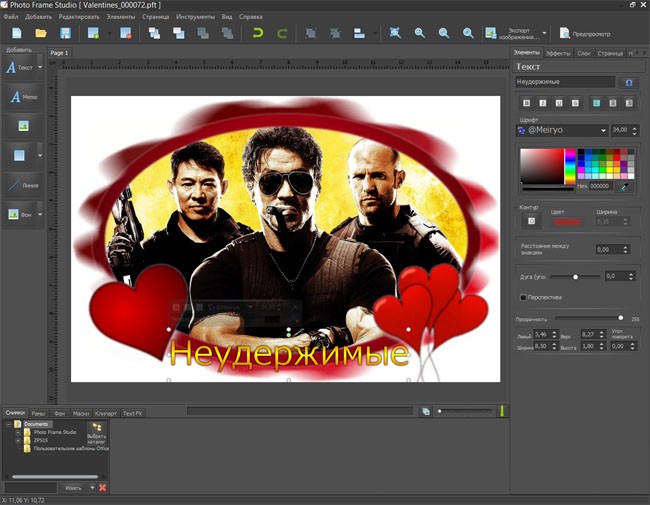
Task: Click the Неудержимые text input field
Action: (x=565, y=82)
